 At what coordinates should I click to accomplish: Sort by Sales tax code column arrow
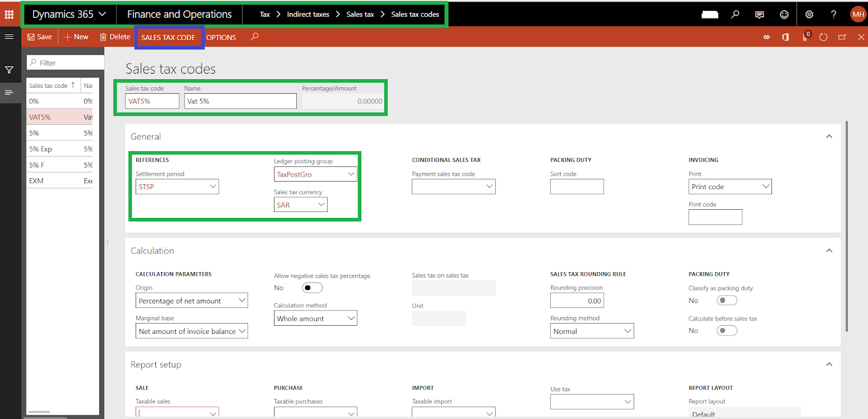(x=73, y=85)
